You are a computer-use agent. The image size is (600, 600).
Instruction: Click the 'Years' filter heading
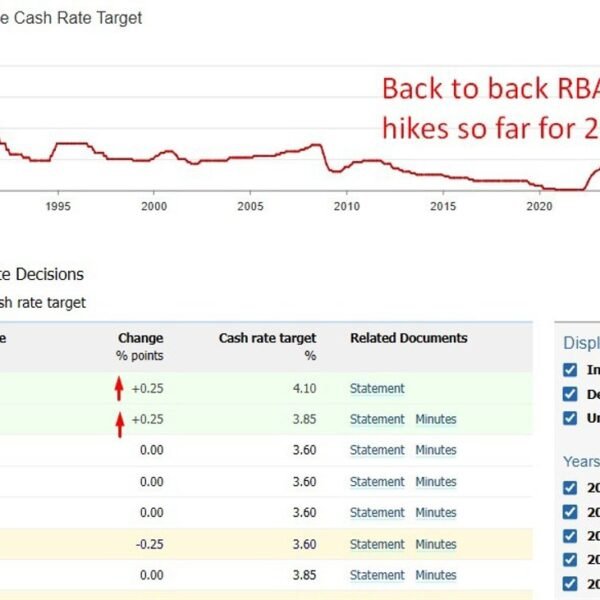[581, 461]
